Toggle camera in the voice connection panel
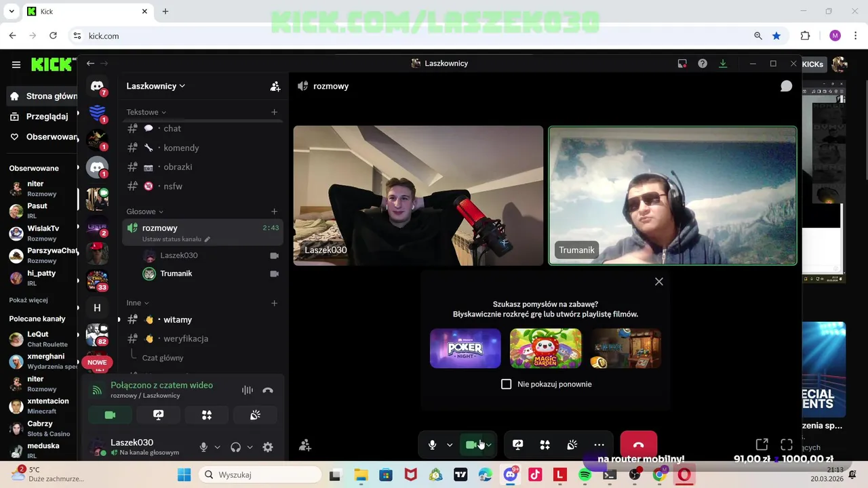Viewport: 868px width, 488px height. 110,415
